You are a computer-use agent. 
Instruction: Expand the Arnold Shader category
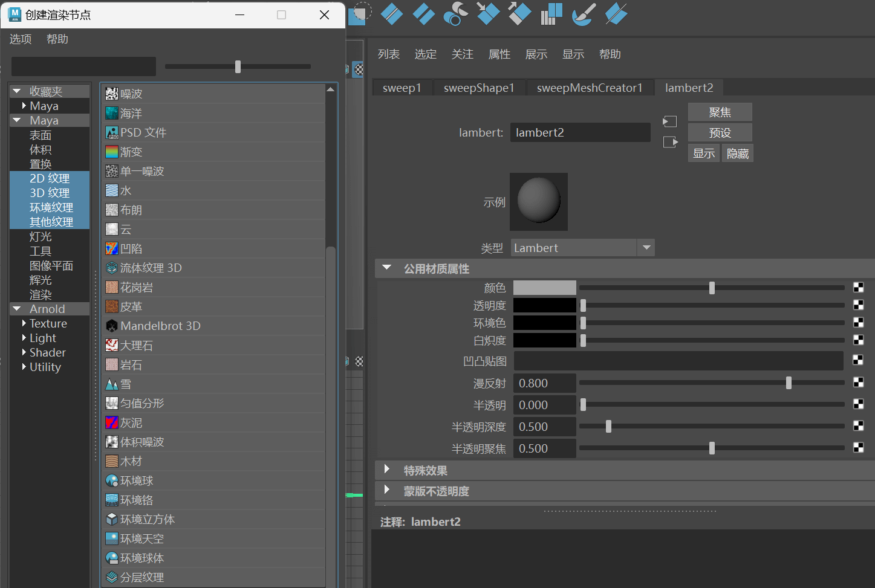(x=24, y=352)
